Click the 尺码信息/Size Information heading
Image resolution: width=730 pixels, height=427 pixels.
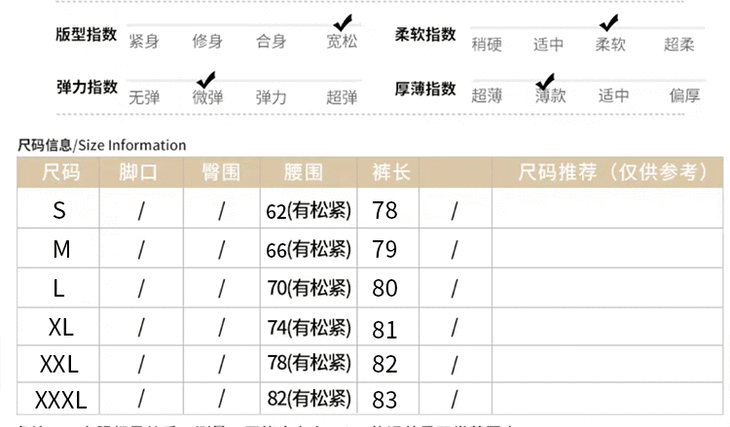click(102, 145)
